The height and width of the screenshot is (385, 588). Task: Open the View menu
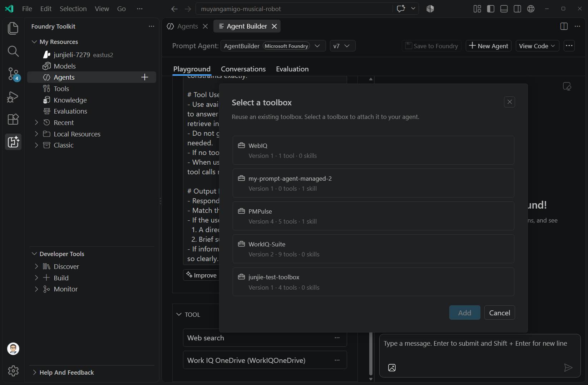click(102, 9)
